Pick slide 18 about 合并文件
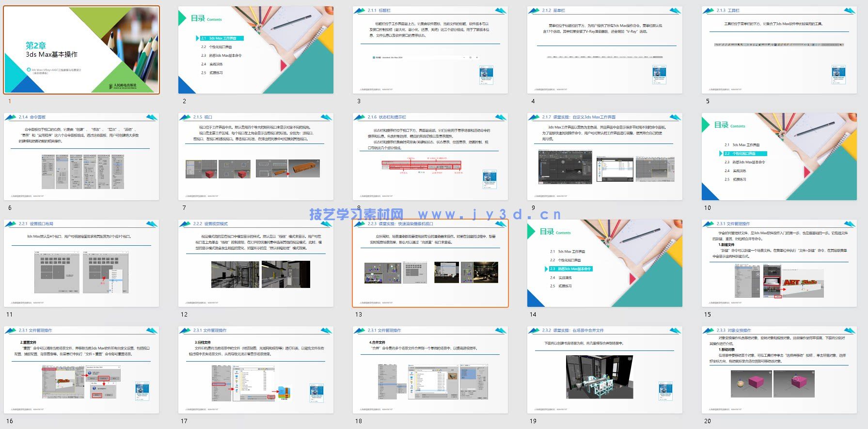868x429 pixels. (x=430, y=370)
